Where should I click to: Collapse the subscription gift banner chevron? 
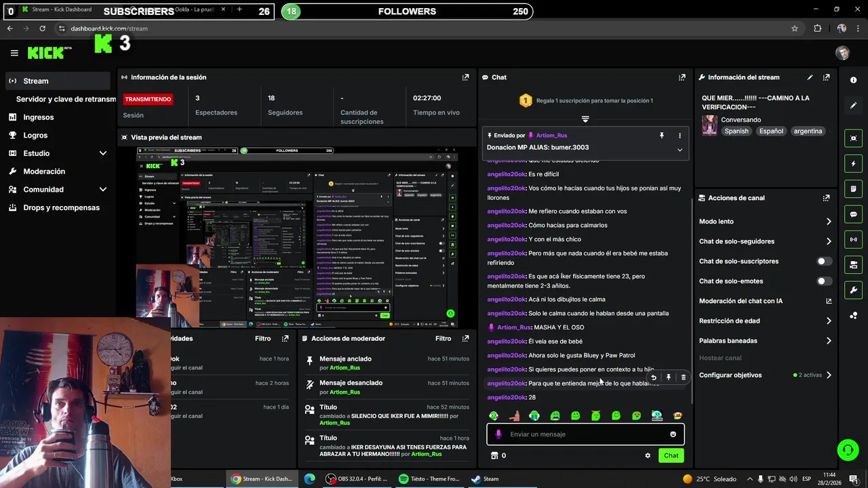click(x=585, y=119)
